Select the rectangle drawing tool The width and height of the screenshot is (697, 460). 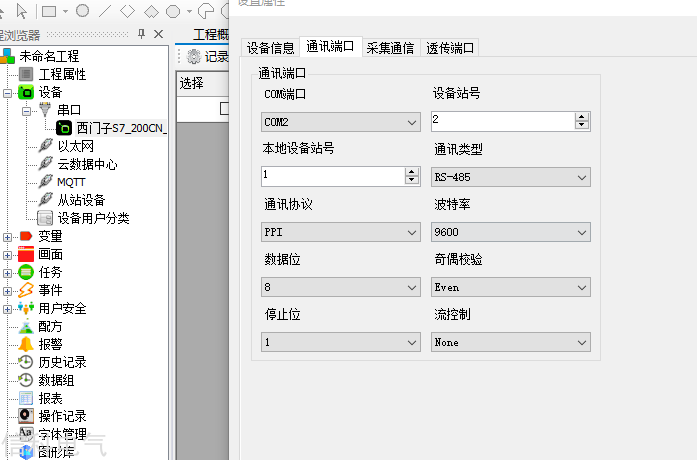click(x=49, y=12)
